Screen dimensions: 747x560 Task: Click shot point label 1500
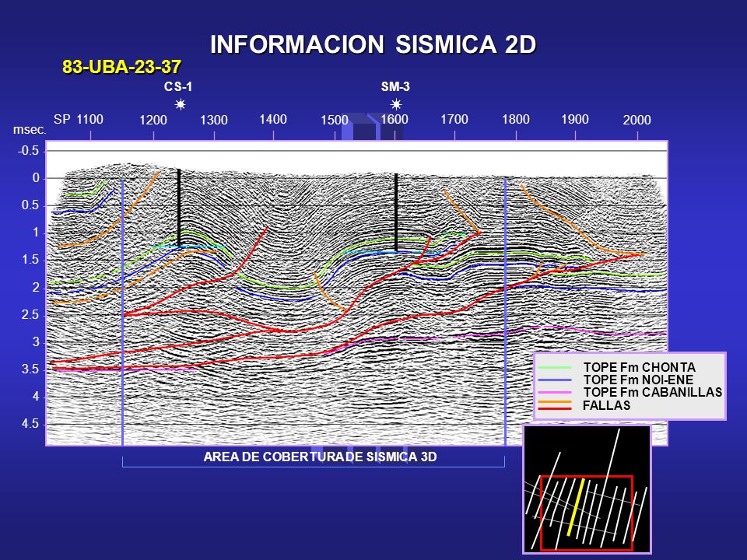[x=335, y=120]
